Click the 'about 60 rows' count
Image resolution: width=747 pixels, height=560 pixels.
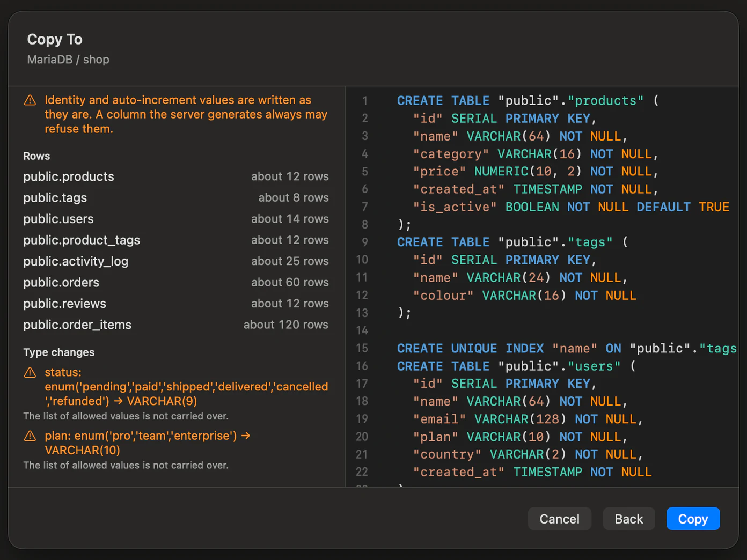pos(290,282)
